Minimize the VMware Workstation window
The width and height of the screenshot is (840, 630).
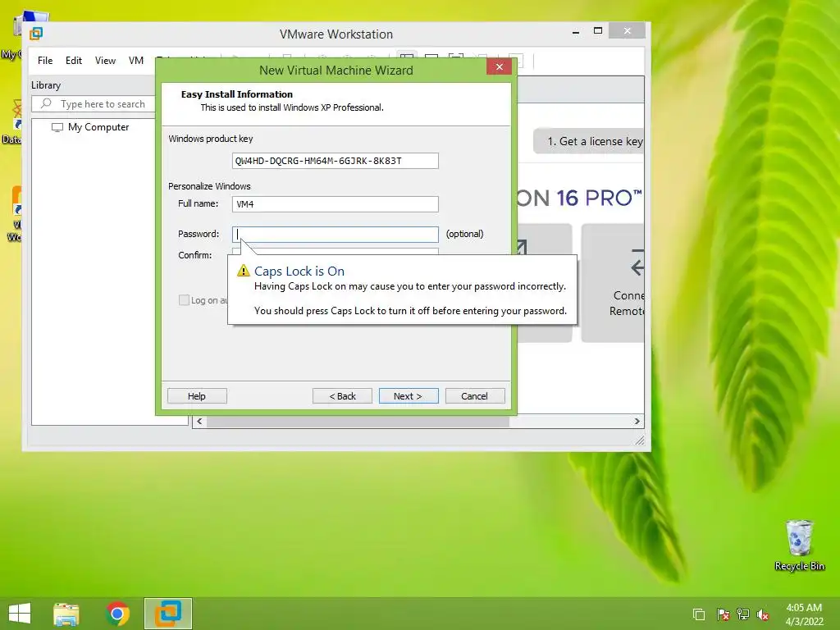576,32
